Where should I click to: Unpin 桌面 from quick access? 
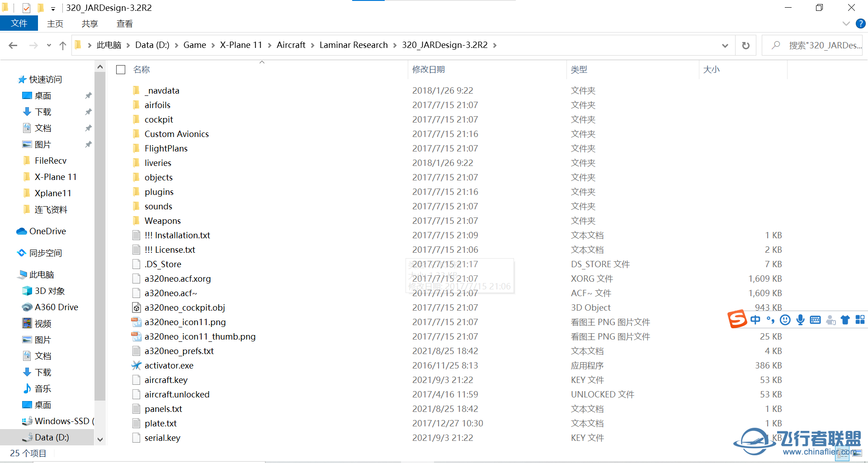pos(88,95)
